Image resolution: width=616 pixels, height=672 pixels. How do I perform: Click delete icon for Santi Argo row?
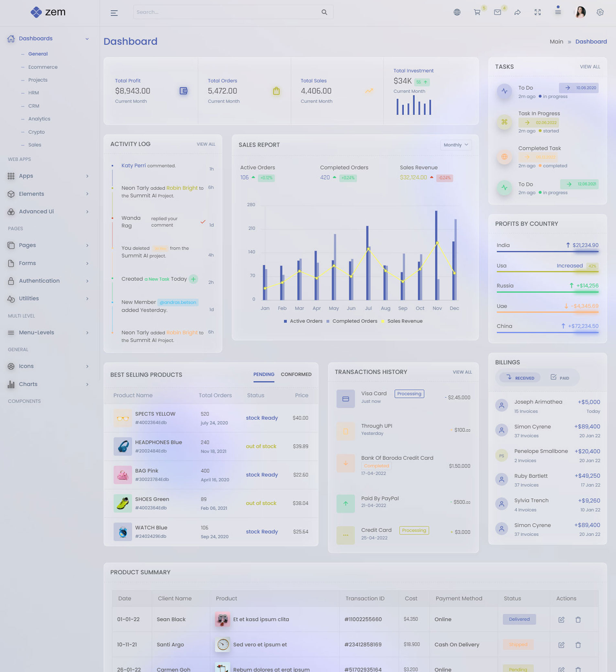coord(578,645)
